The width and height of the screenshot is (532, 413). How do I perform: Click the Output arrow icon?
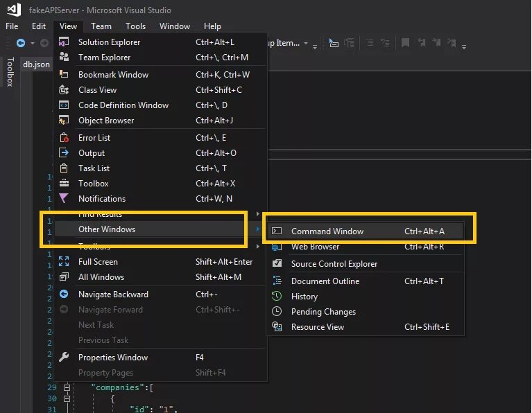coord(64,153)
